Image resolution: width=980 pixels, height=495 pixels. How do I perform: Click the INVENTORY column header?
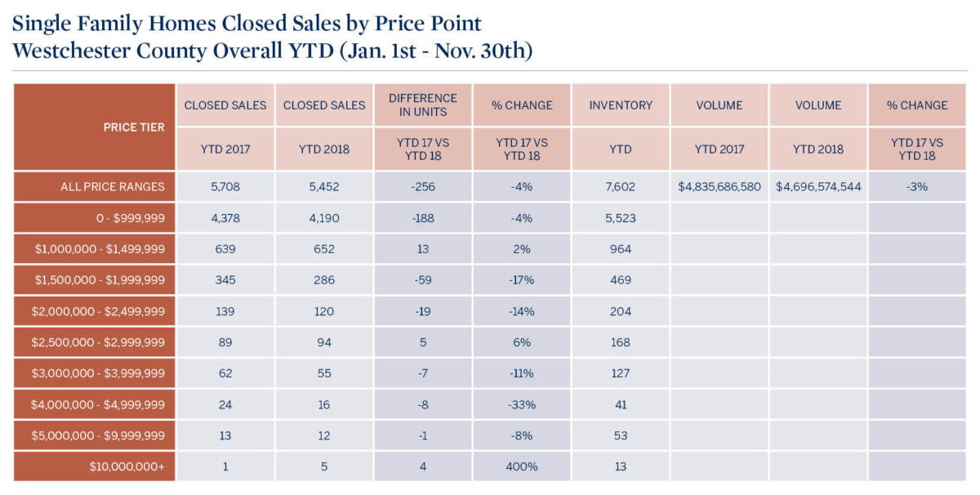[x=621, y=105]
